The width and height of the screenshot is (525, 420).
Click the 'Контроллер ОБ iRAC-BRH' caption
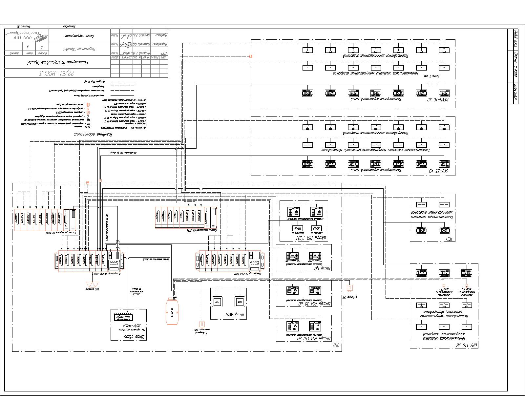click(247, 273)
